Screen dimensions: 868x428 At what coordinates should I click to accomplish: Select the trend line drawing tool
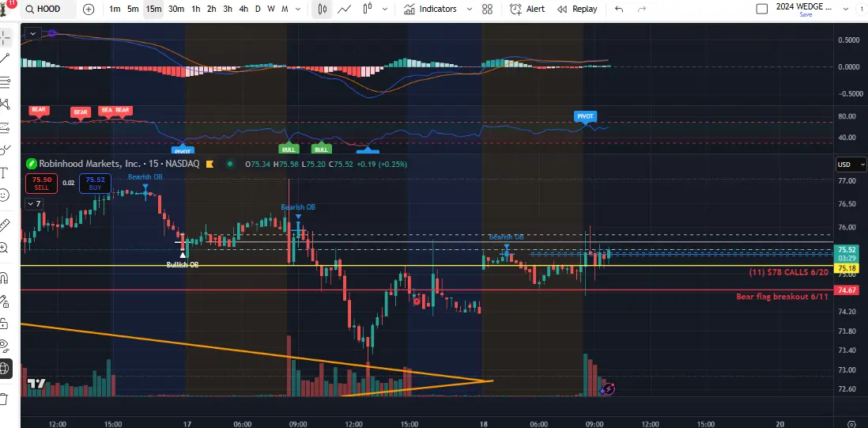[5, 58]
